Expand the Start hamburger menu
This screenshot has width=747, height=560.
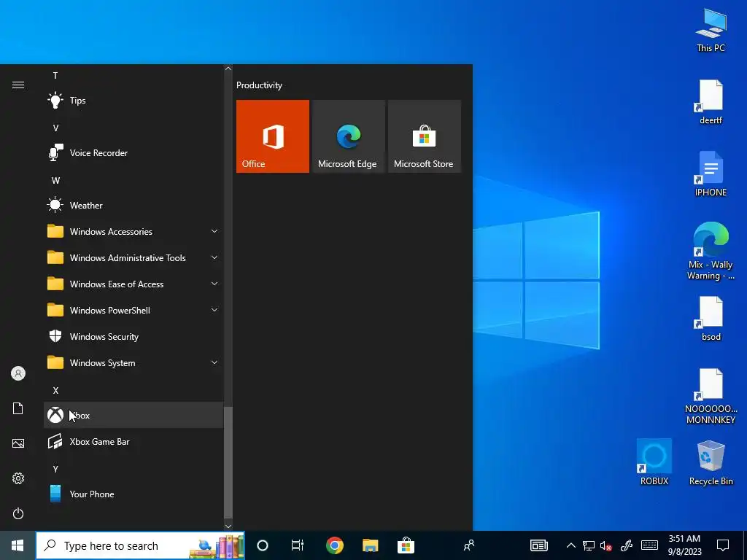(18, 85)
